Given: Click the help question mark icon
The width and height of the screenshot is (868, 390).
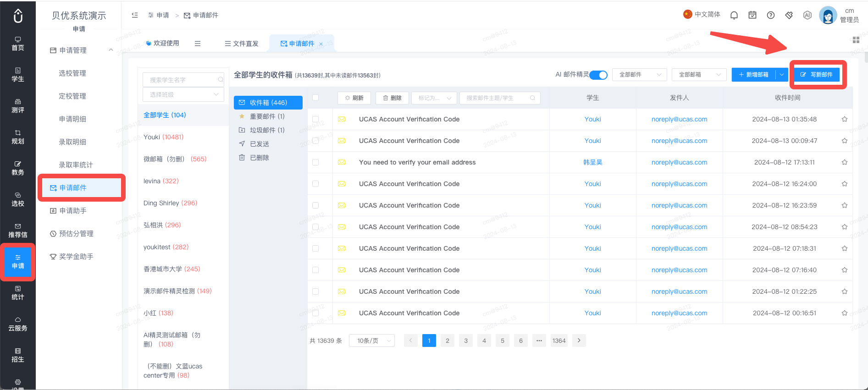Looking at the screenshot, I should click(771, 15).
